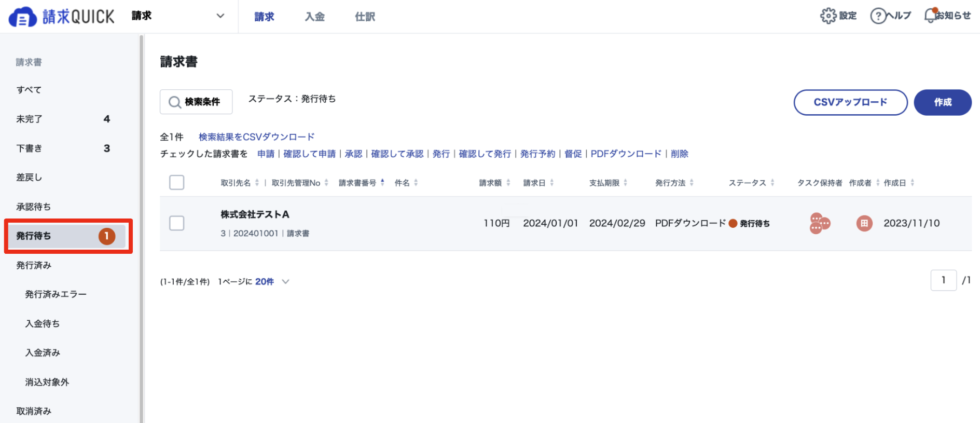Sort by 作成日 column arrows

913,183
